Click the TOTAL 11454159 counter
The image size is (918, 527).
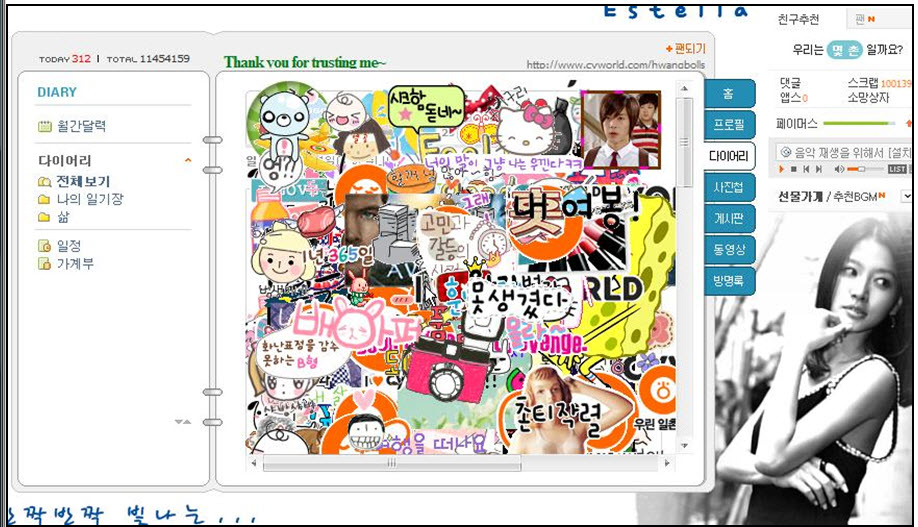tap(148, 59)
